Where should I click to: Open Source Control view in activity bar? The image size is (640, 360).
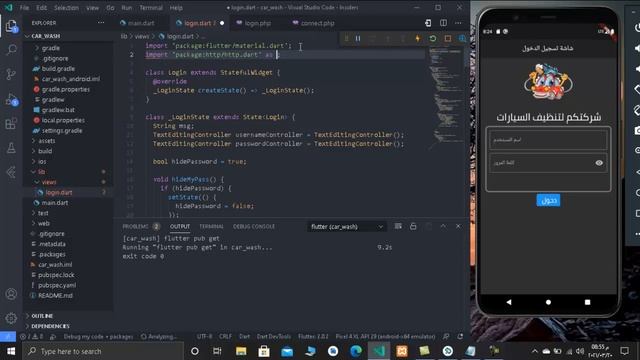[x=11, y=74]
